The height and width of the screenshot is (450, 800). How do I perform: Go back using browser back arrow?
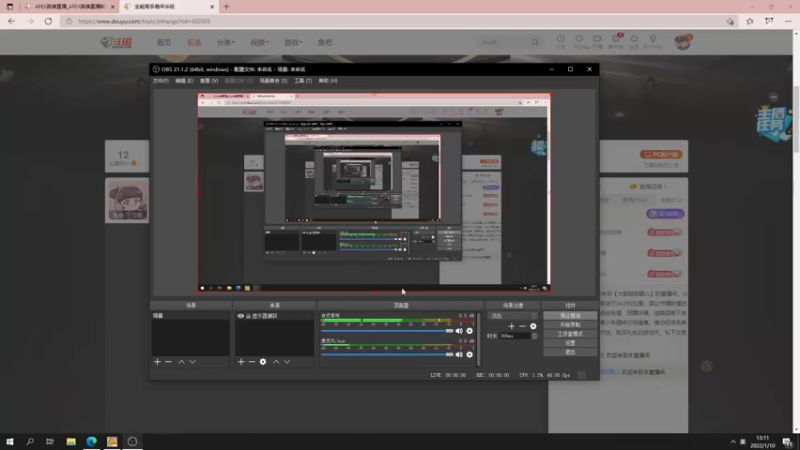pyautogui.click(x=11, y=21)
